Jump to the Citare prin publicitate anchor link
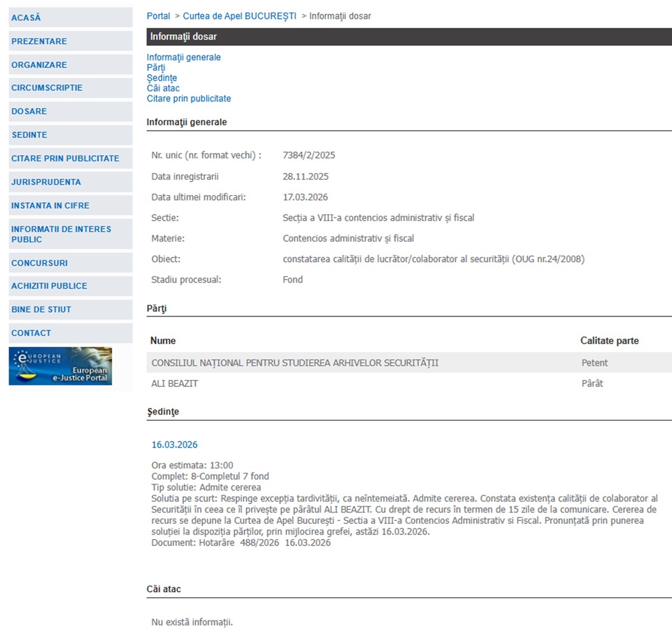Screen dimensions: 672x632 (189, 99)
